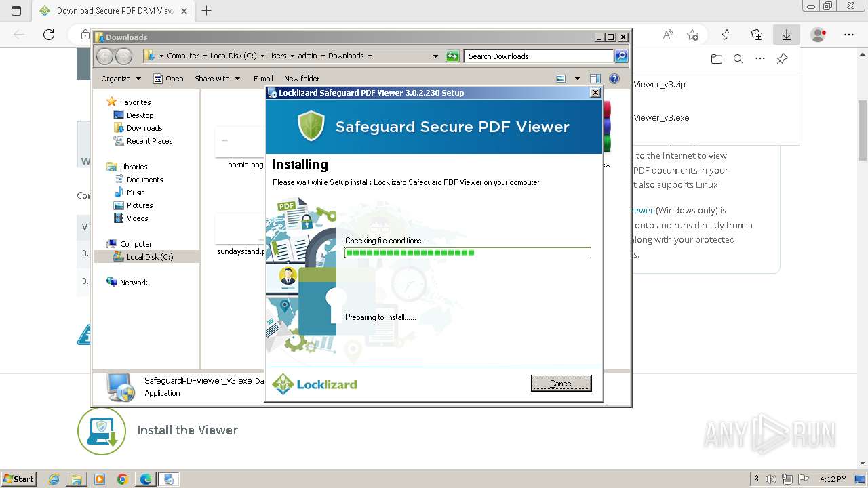Click the Locklizard logo in the installer
The width and height of the screenshot is (868, 488).
pos(315,384)
